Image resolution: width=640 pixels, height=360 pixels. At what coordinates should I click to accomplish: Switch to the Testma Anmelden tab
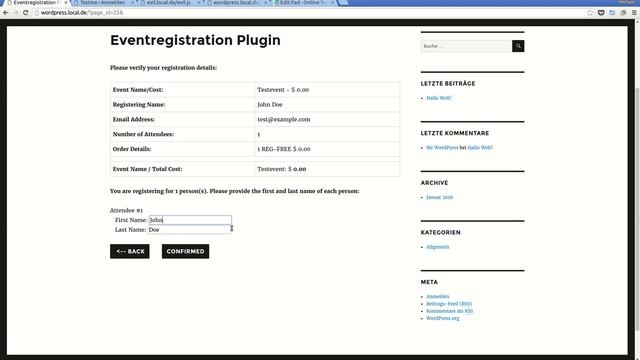click(x=103, y=2)
